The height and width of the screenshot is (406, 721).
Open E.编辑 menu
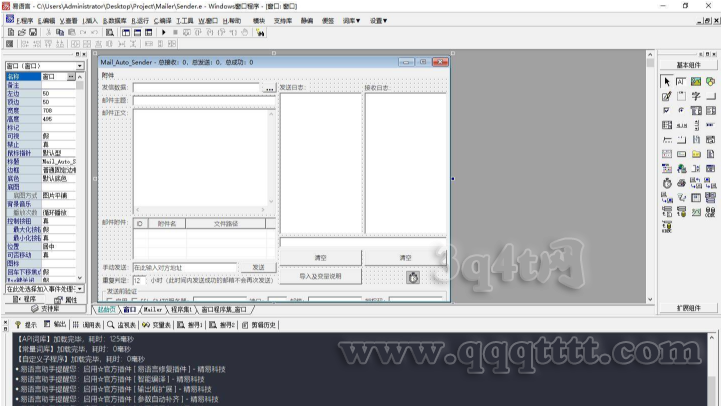pyautogui.click(x=46, y=21)
